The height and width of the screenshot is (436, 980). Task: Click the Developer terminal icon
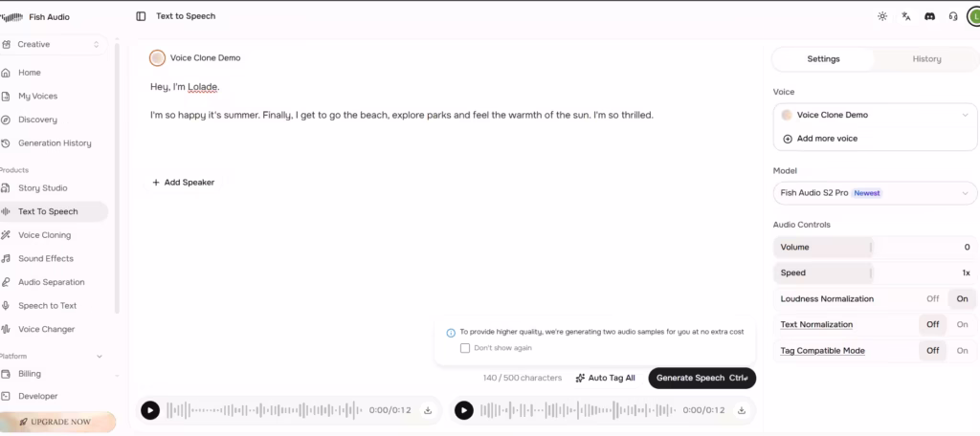6,396
